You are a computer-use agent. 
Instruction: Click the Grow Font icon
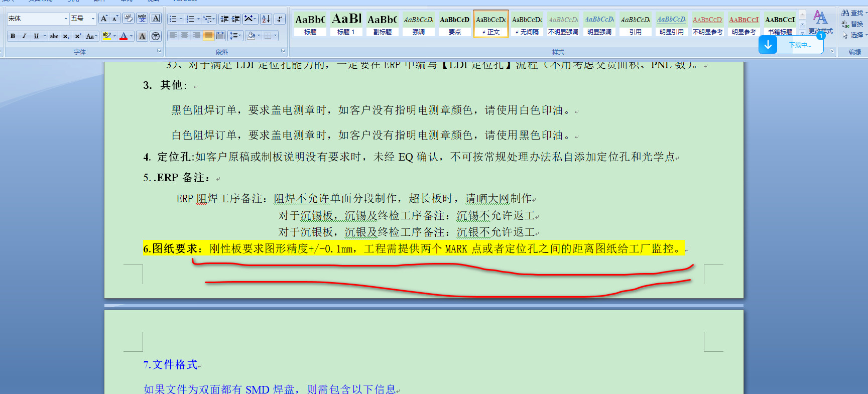point(104,19)
